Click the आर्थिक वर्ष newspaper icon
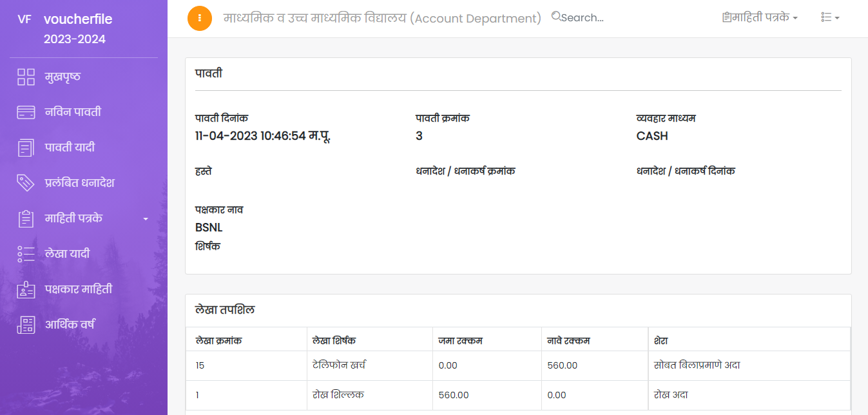 click(x=26, y=325)
